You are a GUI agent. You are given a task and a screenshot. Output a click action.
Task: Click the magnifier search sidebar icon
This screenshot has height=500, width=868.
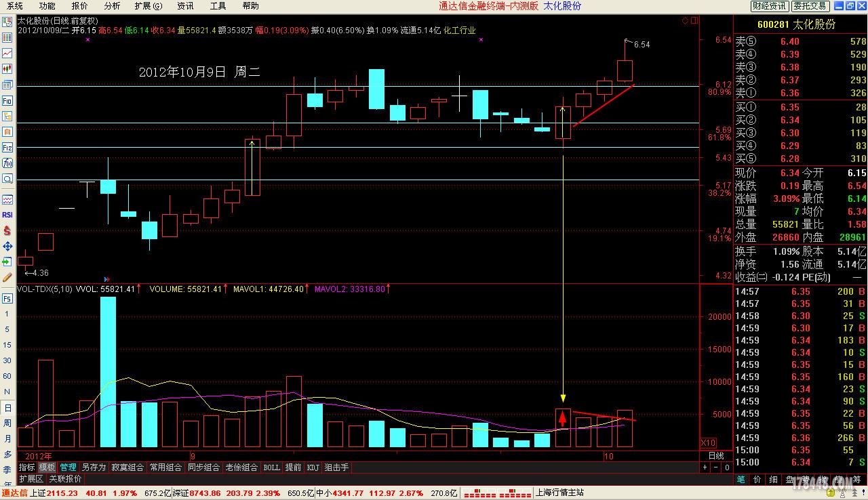click(7, 179)
